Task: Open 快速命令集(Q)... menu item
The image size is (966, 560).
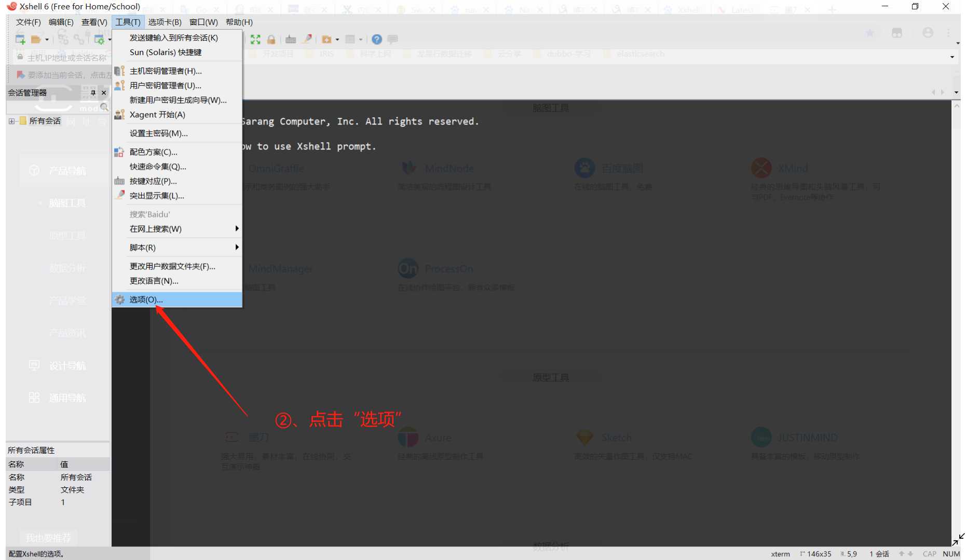Action: (177, 167)
